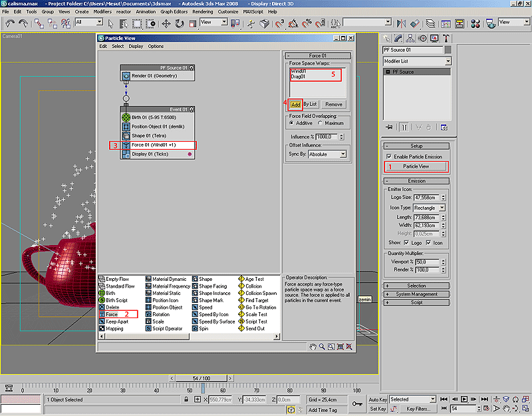Open Particle View's Options menu
The width and height of the screenshot is (532, 416).
(x=156, y=47)
